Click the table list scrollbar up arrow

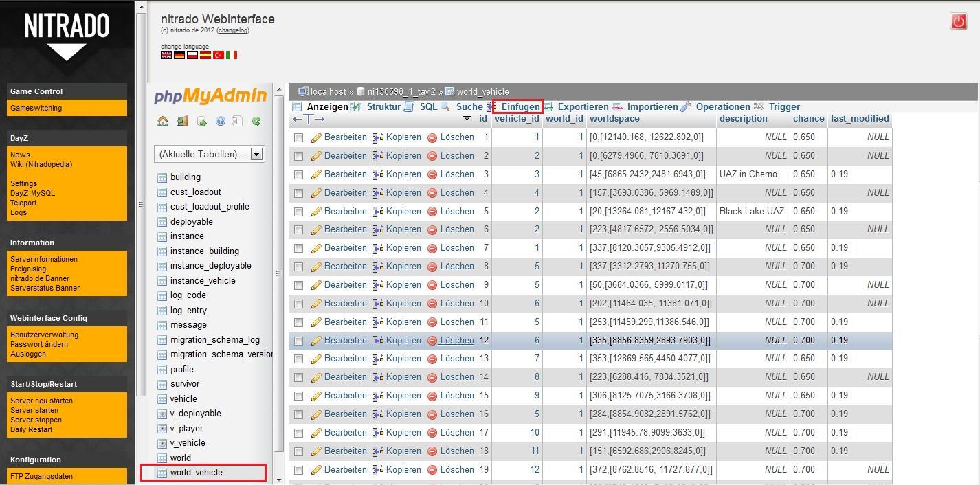[279, 90]
